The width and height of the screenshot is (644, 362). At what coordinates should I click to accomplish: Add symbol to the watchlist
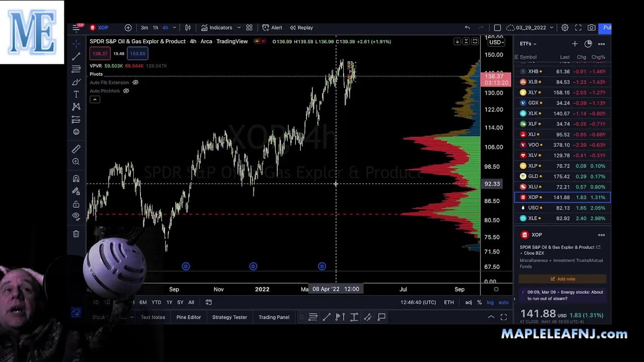click(575, 44)
